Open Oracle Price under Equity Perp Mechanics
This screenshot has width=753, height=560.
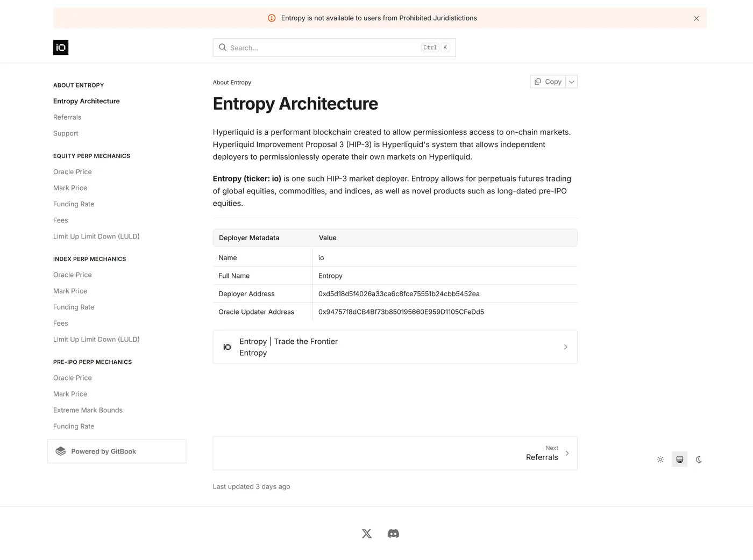[x=73, y=172]
